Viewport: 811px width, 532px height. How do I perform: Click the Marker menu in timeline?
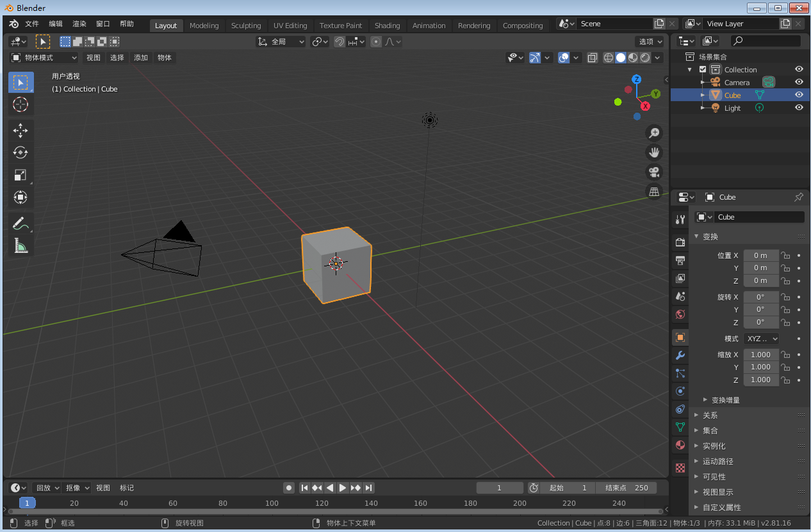127,488
